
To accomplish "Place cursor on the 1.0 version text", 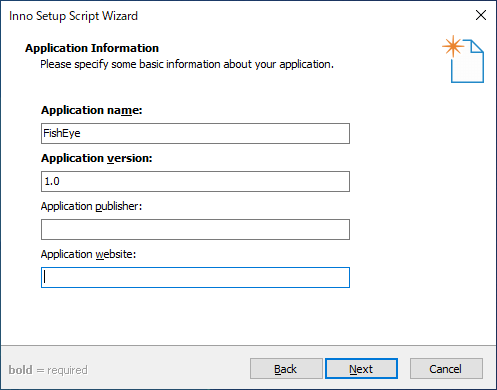I will 52,181.
